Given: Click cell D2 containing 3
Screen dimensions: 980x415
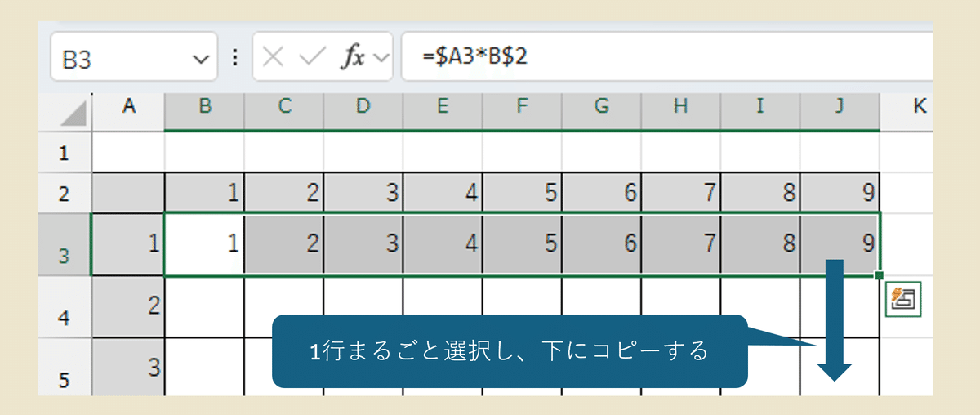Looking at the screenshot, I should click(363, 193).
